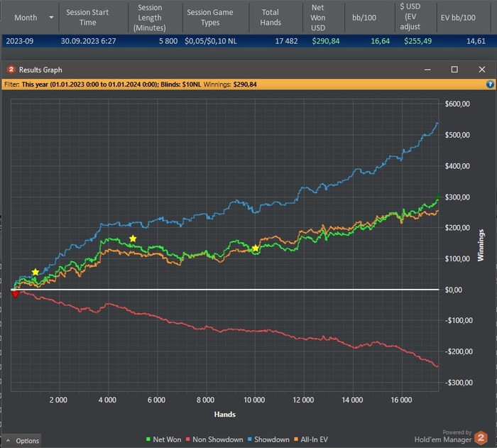The image size is (497, 448).
Task: Click the bb/100 column header
Action: point(364,18)
